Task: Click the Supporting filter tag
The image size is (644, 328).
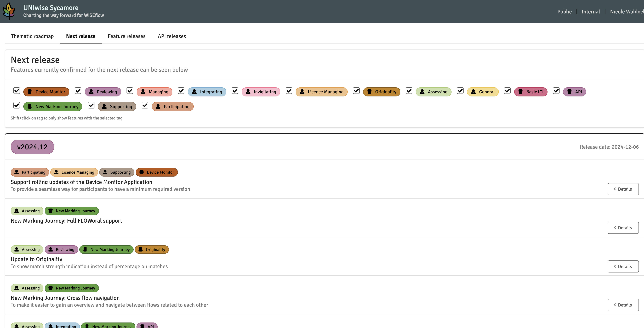Action: point(117,107)
